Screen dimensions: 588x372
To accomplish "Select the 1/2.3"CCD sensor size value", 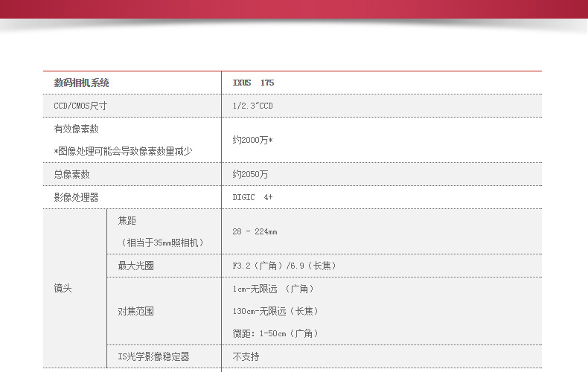I will point(252,106).
